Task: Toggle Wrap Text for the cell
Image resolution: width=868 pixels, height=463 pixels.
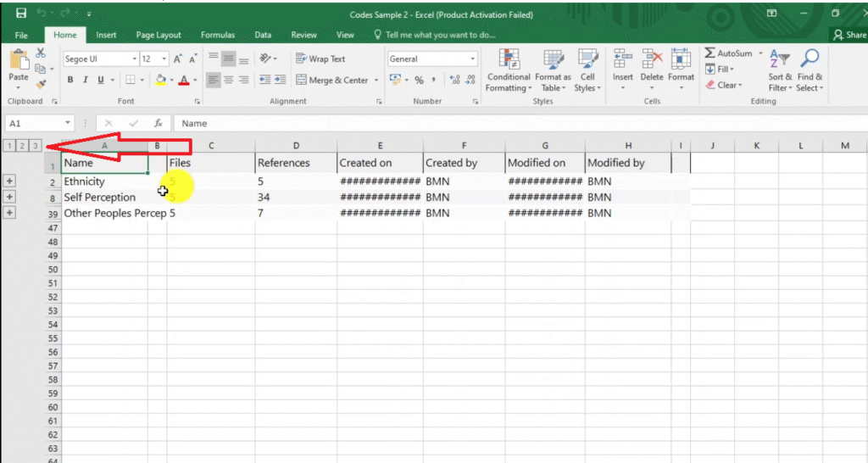Action: pos(320,59)
